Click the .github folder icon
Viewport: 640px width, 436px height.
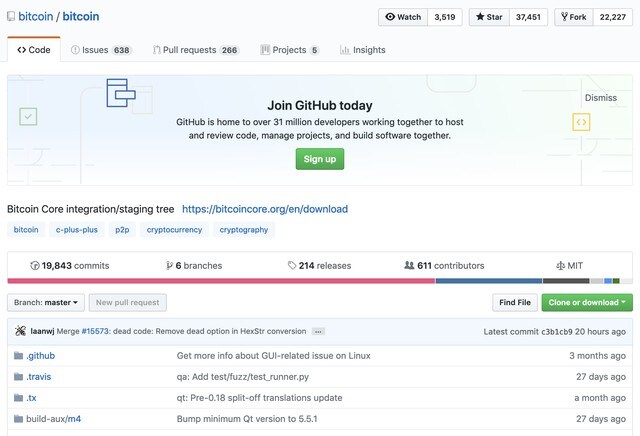coord(18,356)
